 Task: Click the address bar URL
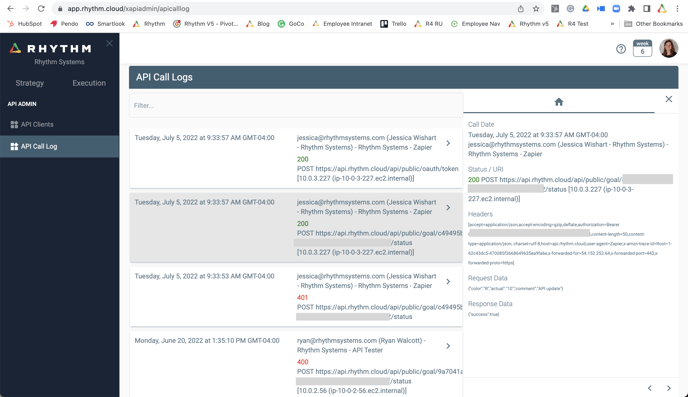[x=128, y=8]
